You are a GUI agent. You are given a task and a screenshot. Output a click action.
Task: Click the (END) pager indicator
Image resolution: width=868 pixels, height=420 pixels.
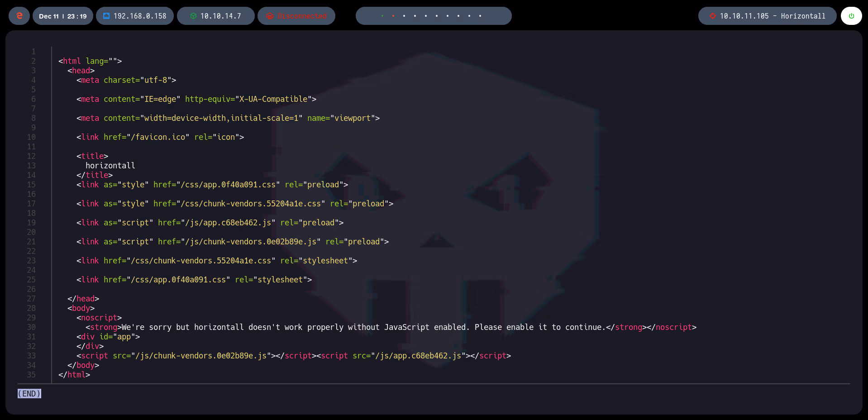coord(29,394)
